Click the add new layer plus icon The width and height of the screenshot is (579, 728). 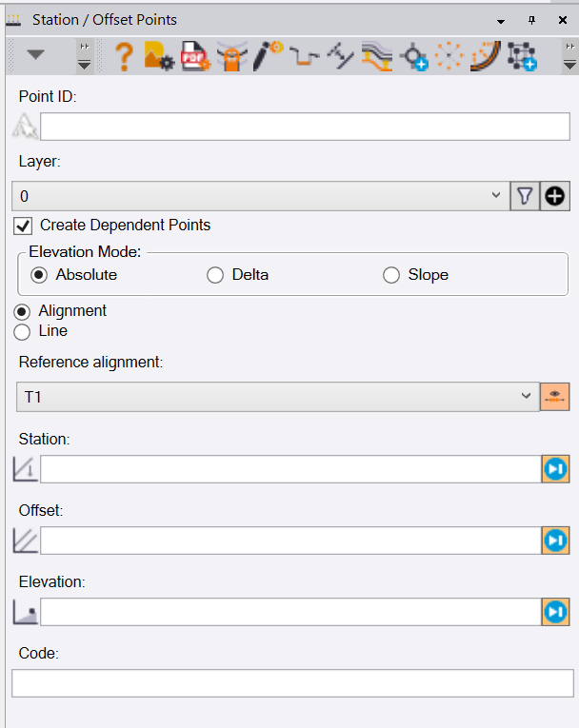point(555,196)
